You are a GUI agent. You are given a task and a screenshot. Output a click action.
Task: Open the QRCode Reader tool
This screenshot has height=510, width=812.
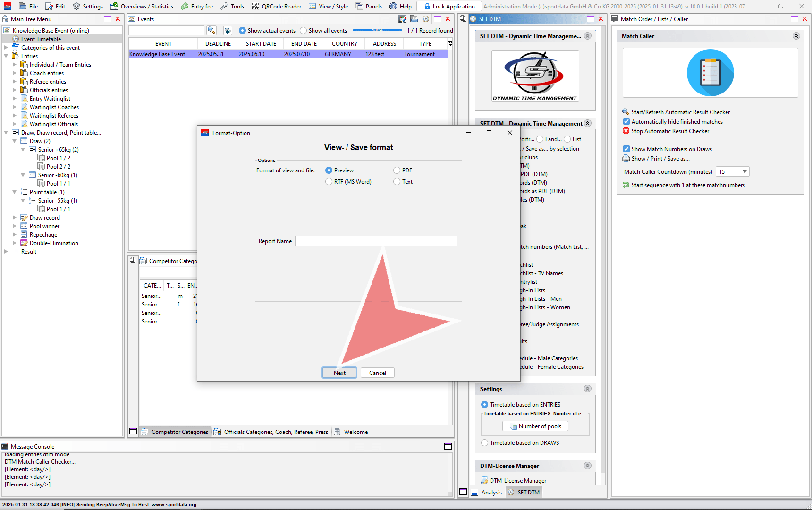click(x=276, y=6)
